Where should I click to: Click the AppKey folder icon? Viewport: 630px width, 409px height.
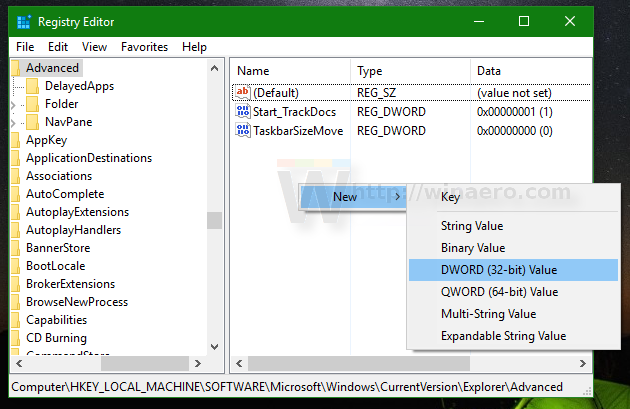point(16,140)
